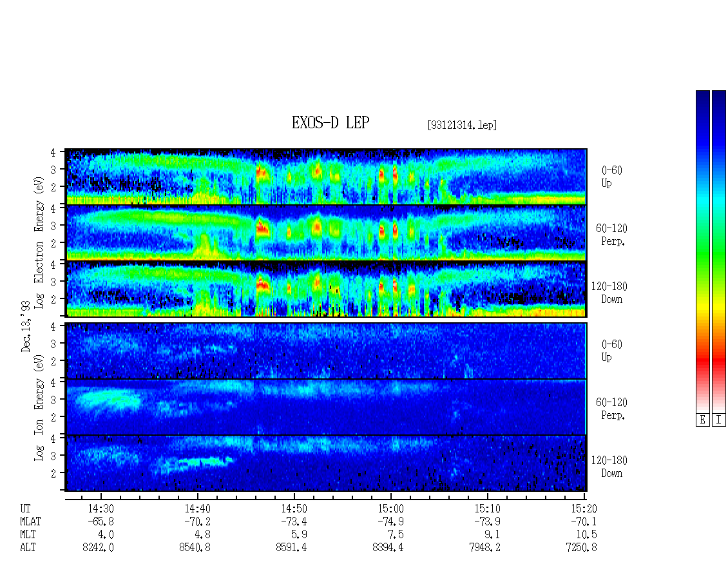
Task: Click the UT row label
Action: click(x=25, y=509)
